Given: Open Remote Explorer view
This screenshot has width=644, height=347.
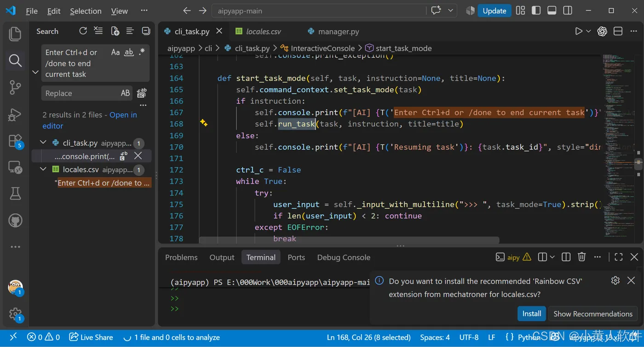Looking at the screenshot, I should (x=15, y=168).
